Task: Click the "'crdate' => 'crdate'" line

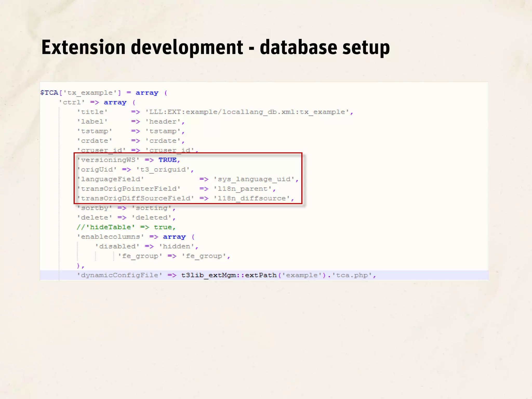Action: point(131,141)
